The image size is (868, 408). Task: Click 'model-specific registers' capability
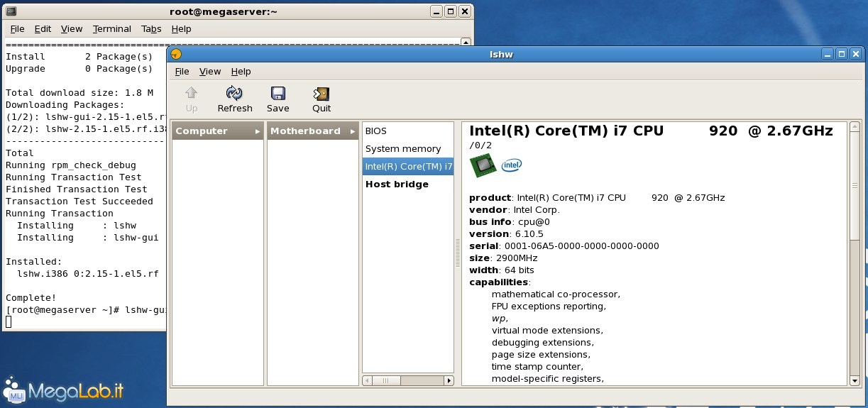click(x=548, y=379)
